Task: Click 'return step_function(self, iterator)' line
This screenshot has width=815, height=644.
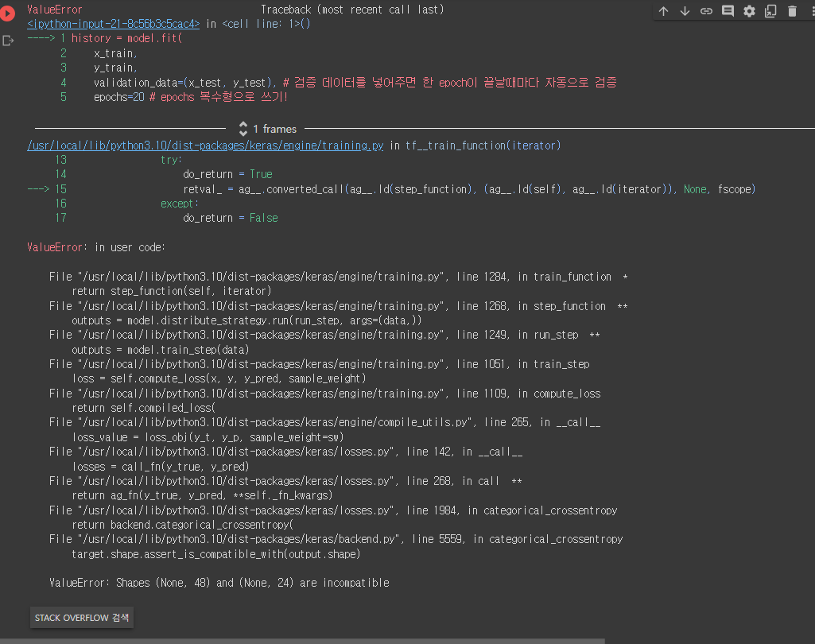Action: [x=172, y=291]
